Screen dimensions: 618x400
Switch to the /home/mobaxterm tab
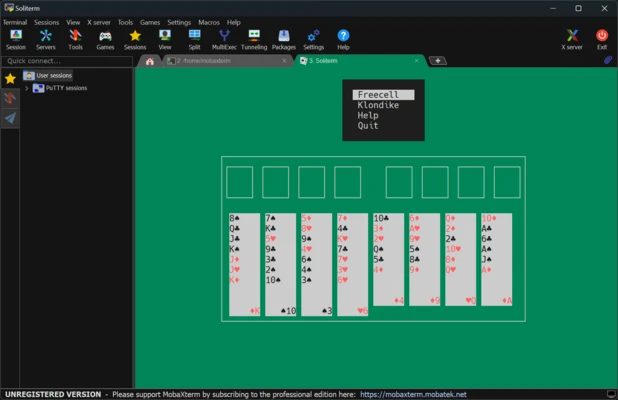pos(227,61)
